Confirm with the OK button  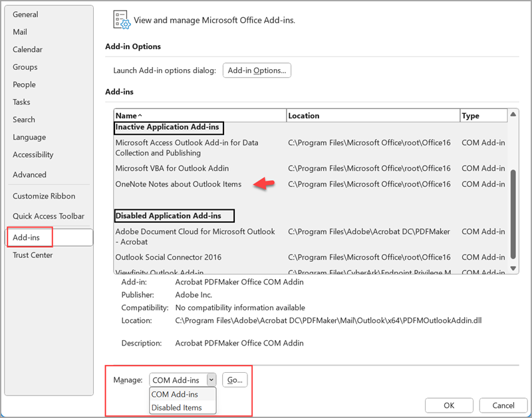click(449, 405)
